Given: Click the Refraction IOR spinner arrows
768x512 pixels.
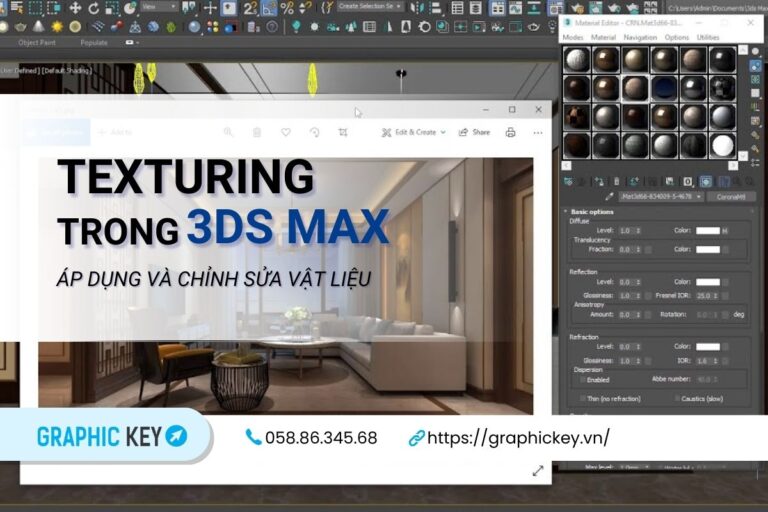Looking at the screenshot, I should click(x=716, y=361).
